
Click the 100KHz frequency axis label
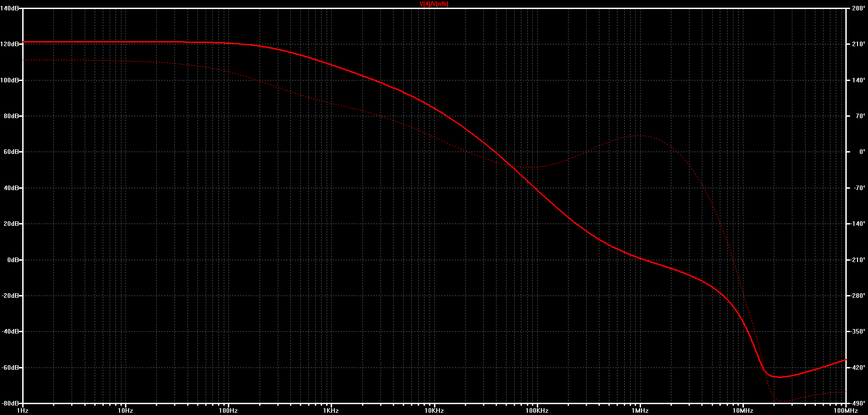click(x=537, y=411)
